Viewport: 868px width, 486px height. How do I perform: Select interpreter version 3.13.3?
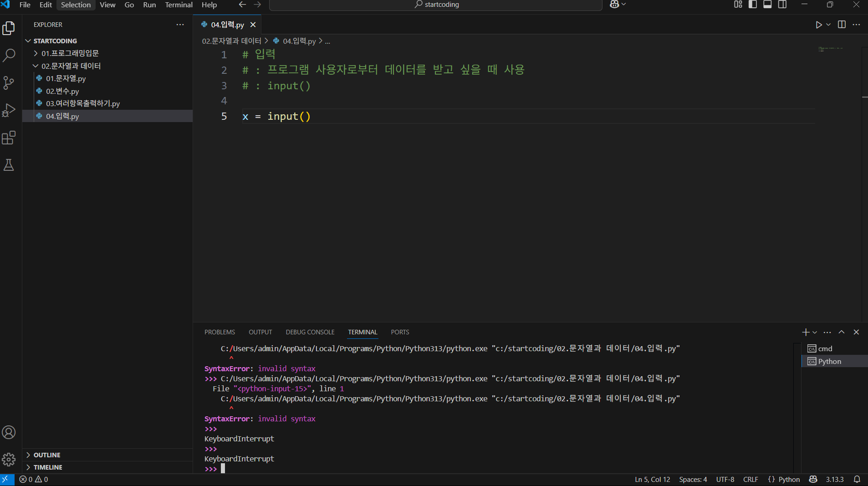coord(835,480)
